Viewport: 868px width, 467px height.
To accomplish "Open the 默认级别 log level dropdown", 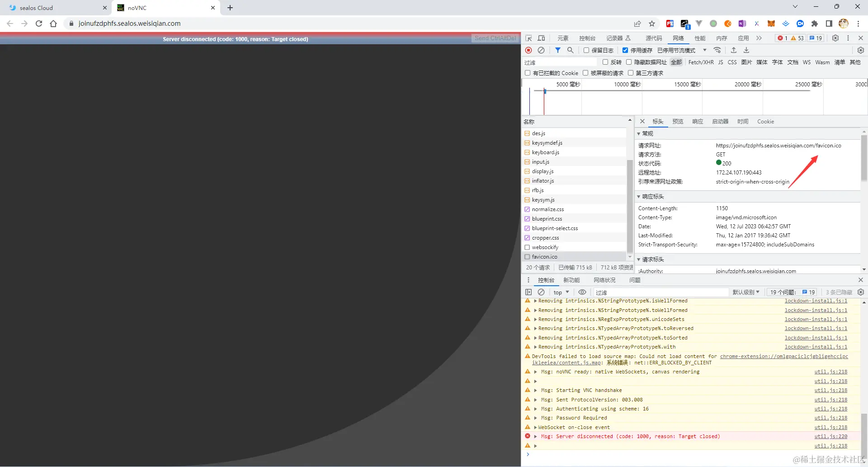I will pyautogui.click(x=746, y=292).
